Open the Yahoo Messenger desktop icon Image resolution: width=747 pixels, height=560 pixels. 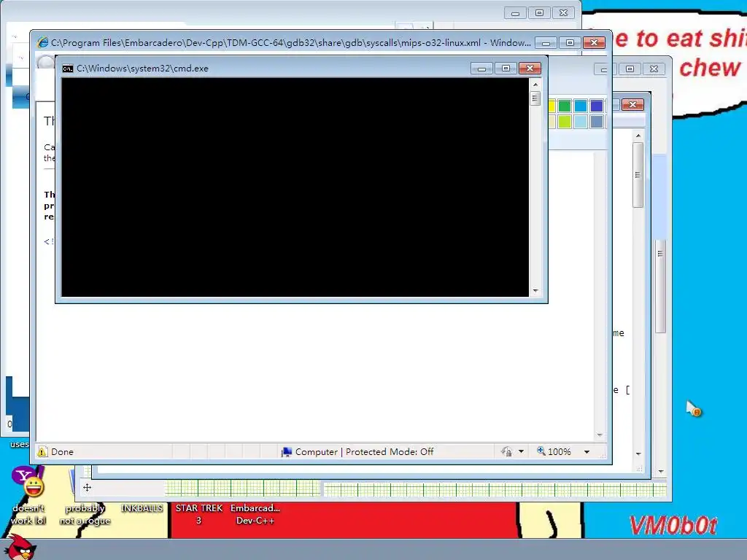tap(28, 495)
